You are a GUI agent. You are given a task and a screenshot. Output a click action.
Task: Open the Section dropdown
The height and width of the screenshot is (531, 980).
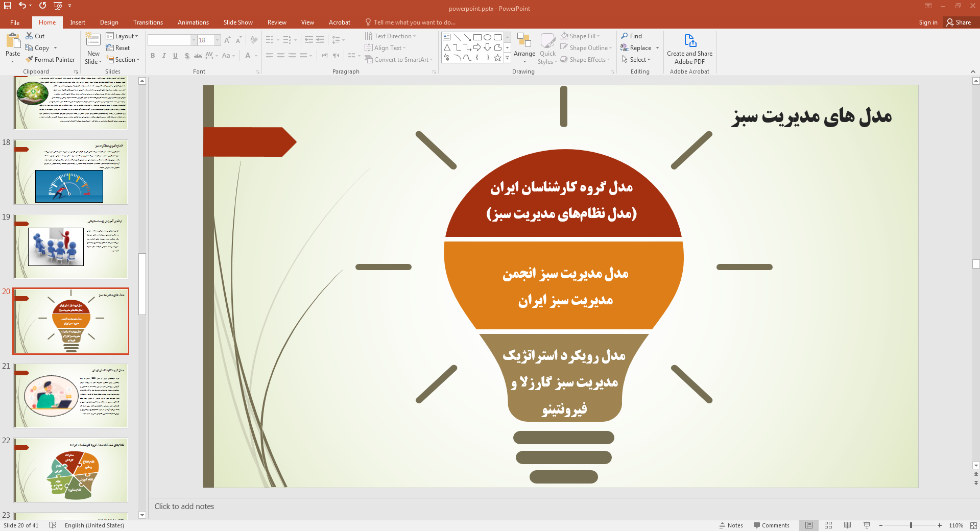pos(123,60)
